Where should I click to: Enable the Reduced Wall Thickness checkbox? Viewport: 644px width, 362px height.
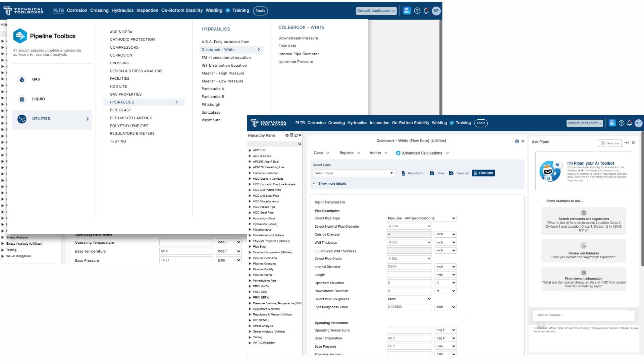click(316, 251)
